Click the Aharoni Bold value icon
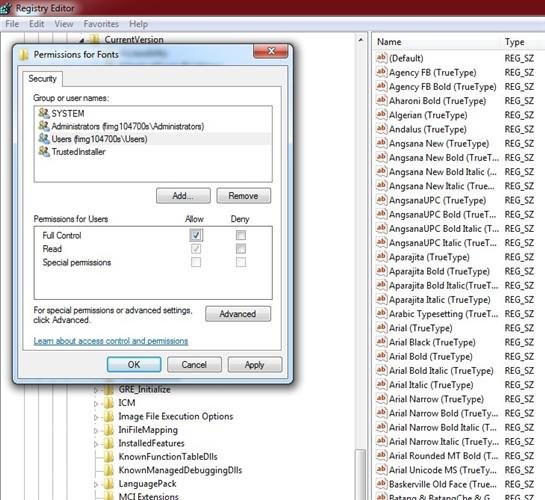Image resolution: width=545 pixels, height=500 pixels. point(381,100)
